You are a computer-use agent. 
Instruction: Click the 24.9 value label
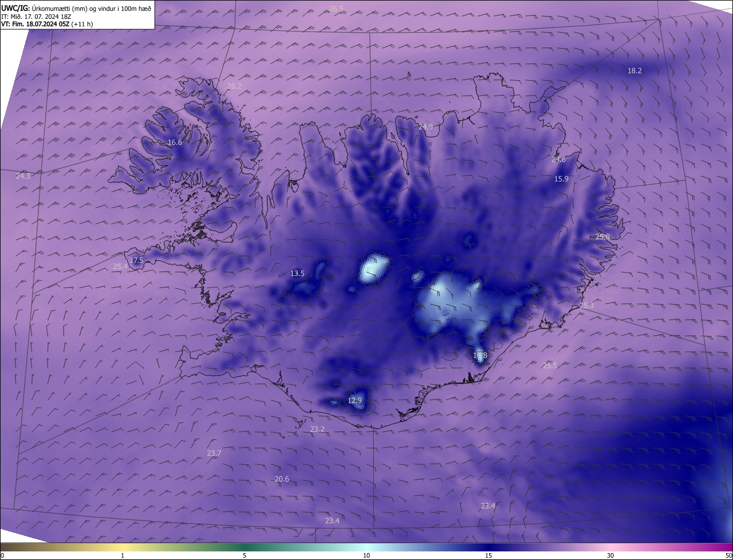[x=425, y=127]
